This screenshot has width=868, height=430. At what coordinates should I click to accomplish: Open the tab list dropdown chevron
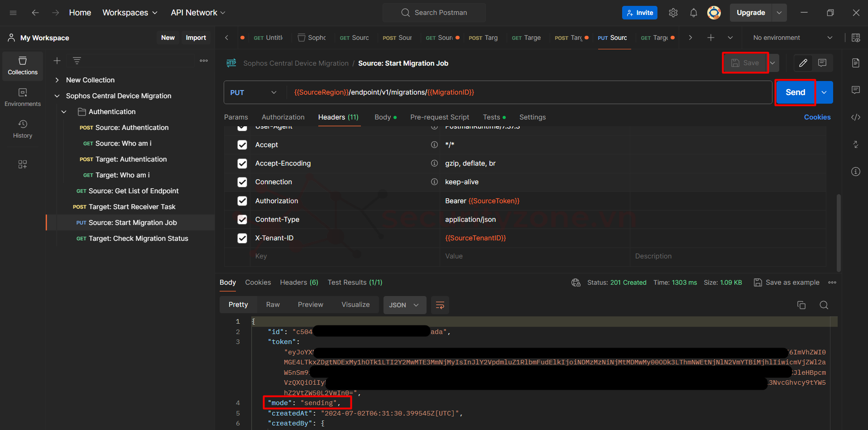point(730,38)
